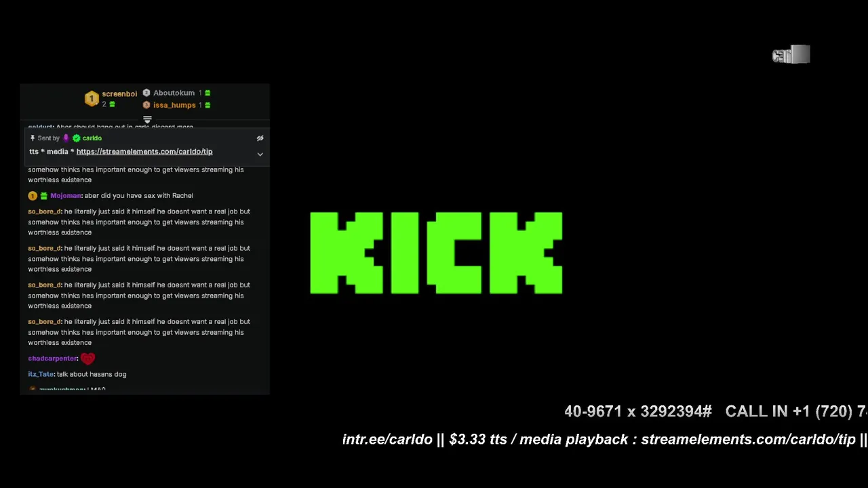Click the red heart emote from chadcarpenter
Image resolution: width=868 pixels, height=488 pixels.
(87, 359)
